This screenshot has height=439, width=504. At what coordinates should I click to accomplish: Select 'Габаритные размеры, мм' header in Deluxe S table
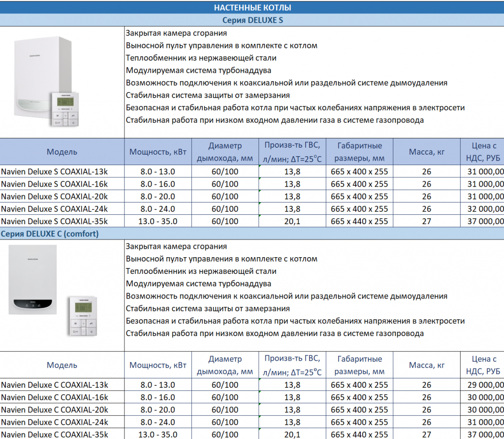[x=359, y=152]
